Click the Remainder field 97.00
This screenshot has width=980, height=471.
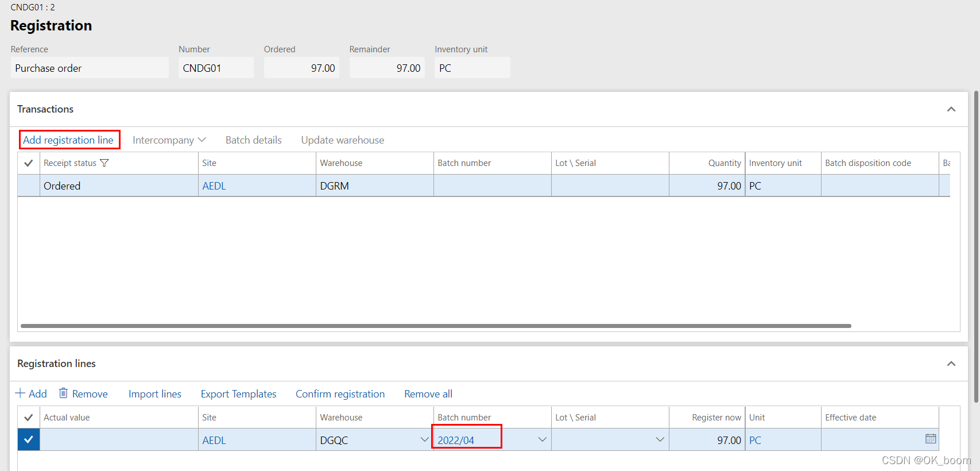click(x=387, y=68)
